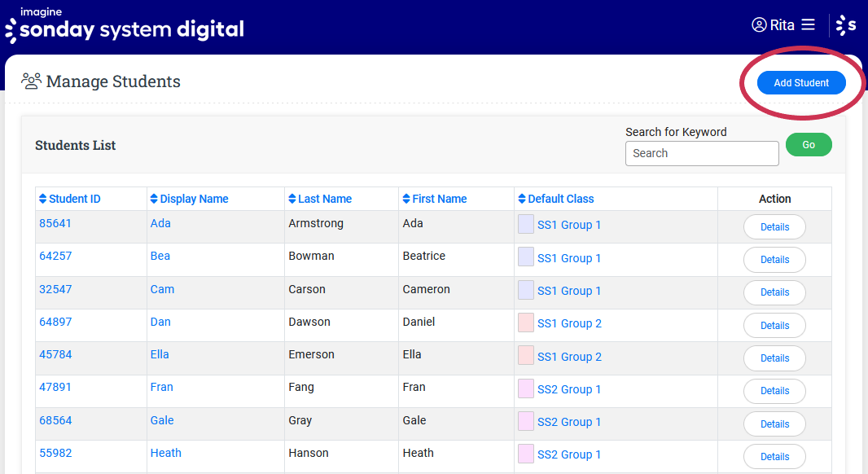Open Details for Ada Armstrong
The height and width of the screenshot is (474, 868).
pos(774,227)
